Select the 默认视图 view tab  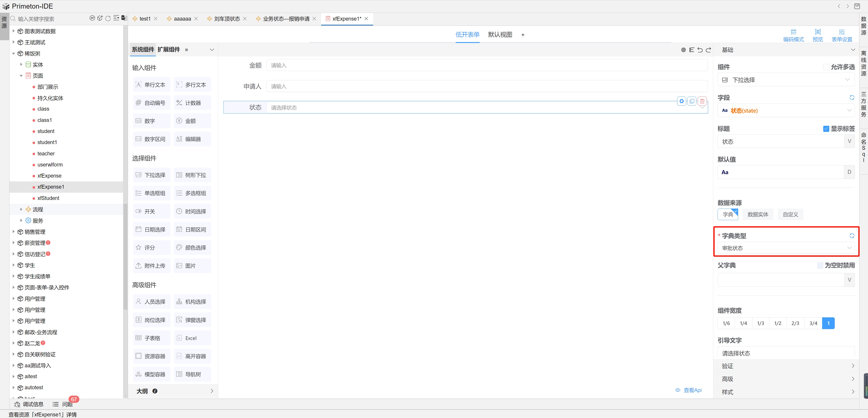click(500, 35)
